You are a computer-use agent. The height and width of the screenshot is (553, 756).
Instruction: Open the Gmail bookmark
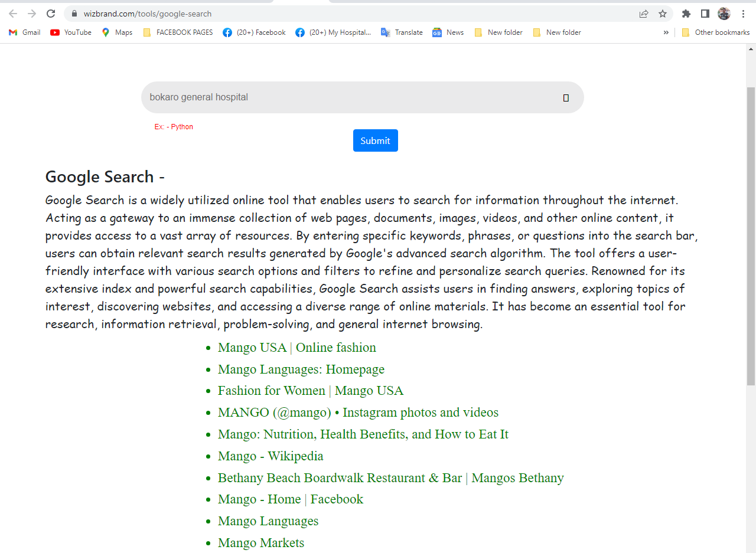point(24,32)
